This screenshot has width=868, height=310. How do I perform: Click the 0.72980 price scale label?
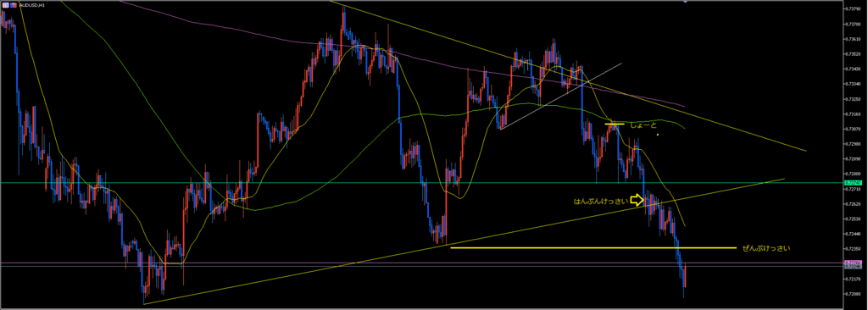pos(853,144)
